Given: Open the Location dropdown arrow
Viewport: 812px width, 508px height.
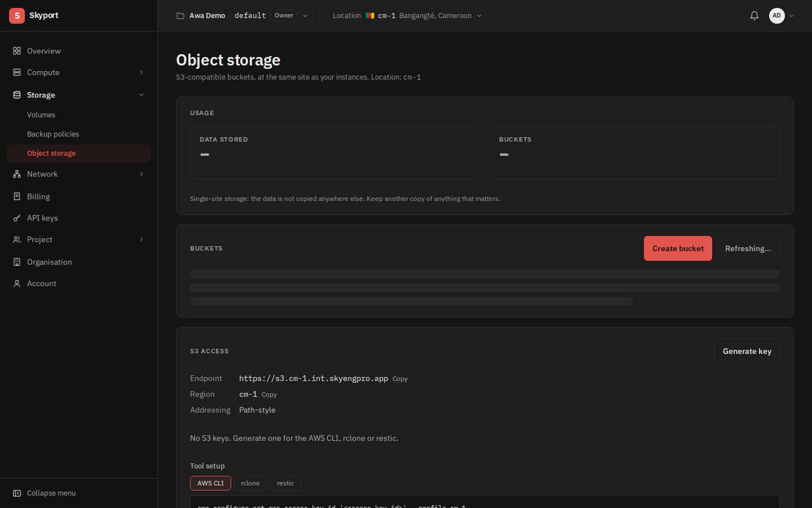Looking at the screenshot, I should click(479, 16).
